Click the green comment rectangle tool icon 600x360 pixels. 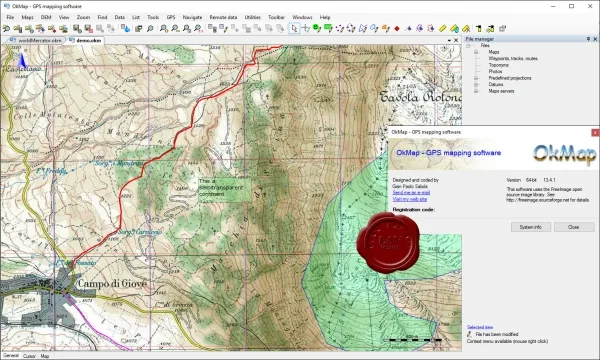(328, 28)
